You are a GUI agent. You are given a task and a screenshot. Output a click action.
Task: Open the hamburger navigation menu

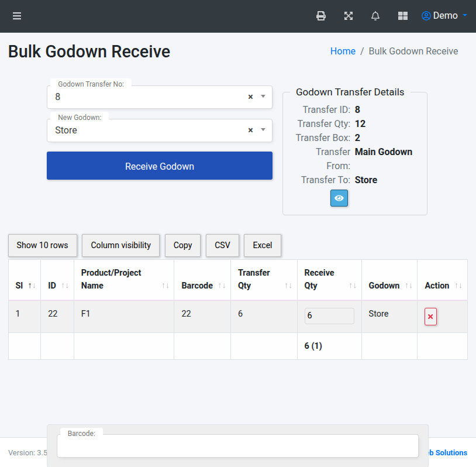(x=16, y=16)
